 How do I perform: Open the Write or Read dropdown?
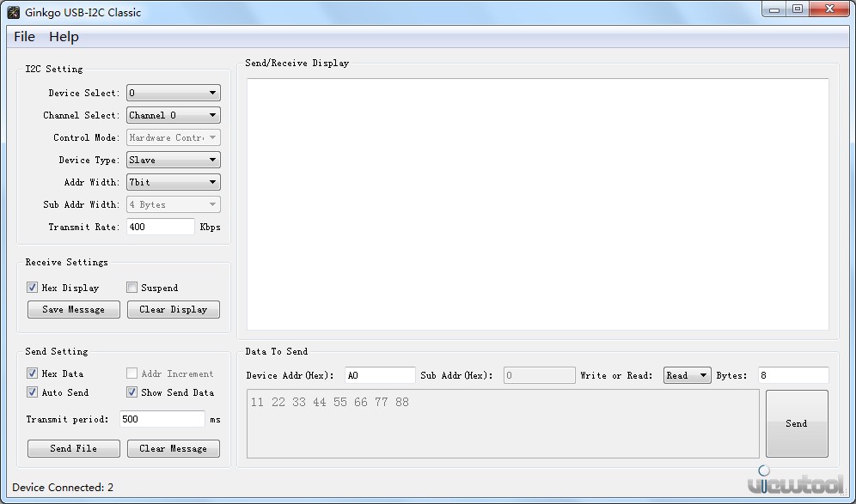[x=688, y=375]
